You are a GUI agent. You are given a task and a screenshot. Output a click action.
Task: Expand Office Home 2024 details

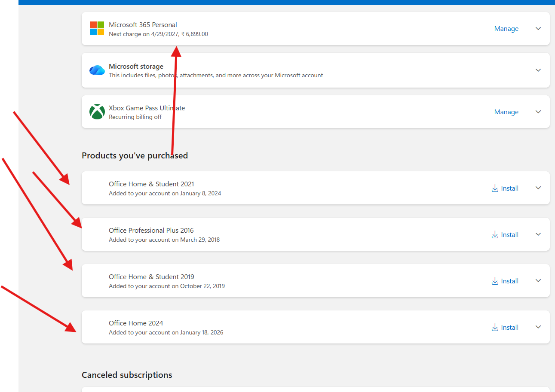coord(538,327)
